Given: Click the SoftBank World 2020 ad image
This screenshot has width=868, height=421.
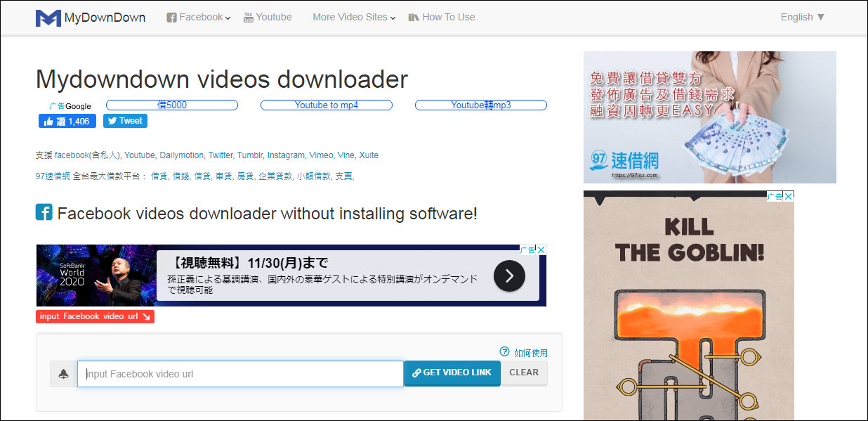Looking at the screenshot, I should (96, 276).
